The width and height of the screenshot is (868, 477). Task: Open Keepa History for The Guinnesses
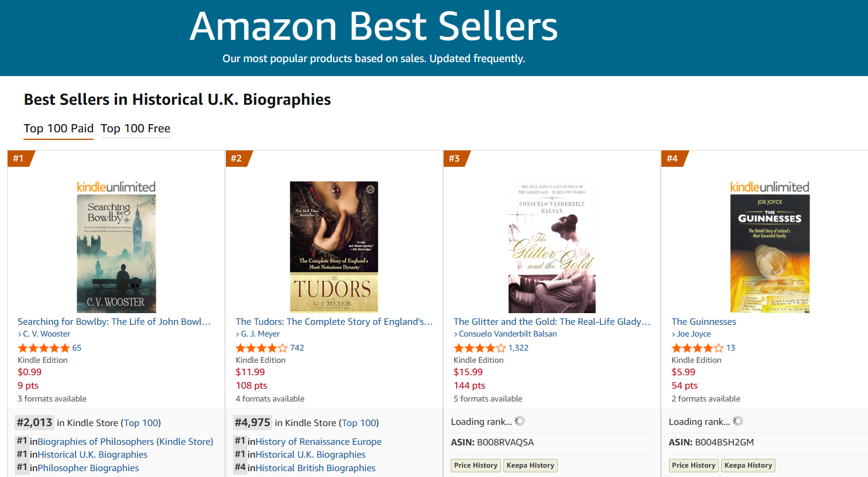[x=748, y=465]
